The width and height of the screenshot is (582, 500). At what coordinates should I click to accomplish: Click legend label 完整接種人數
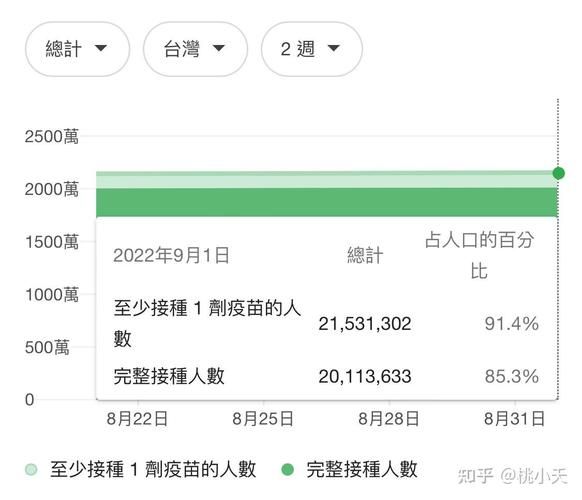362,470
